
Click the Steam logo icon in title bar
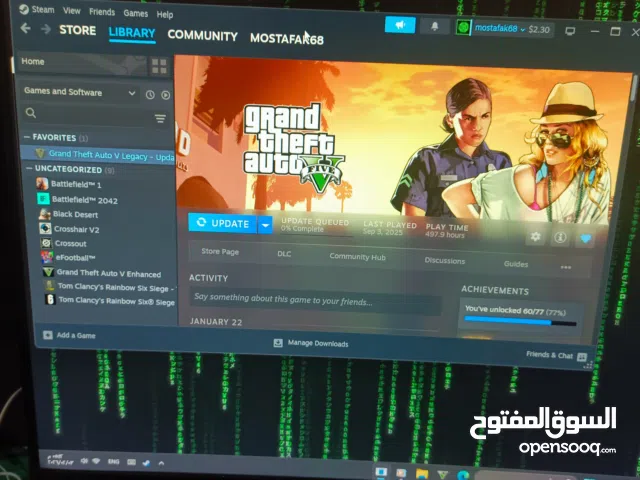[24, 9]
